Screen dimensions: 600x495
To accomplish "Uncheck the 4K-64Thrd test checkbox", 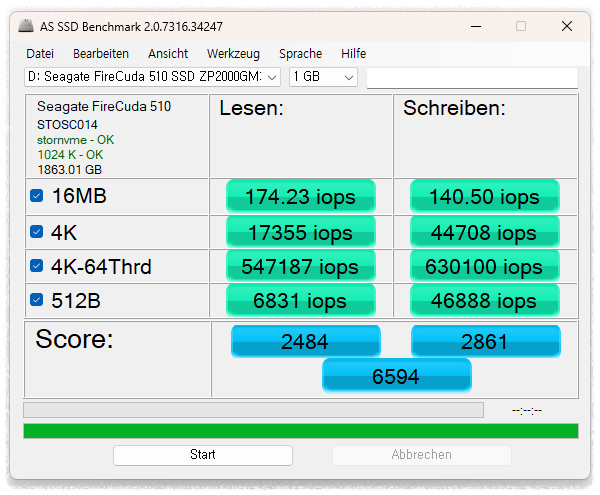I will (x=37, y=265).
